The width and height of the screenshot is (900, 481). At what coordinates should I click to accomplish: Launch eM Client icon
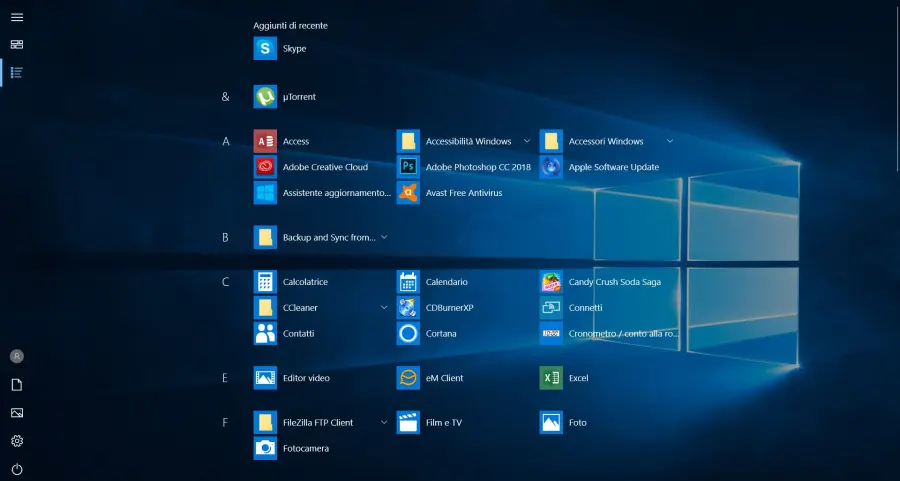[x=408, y=378]
